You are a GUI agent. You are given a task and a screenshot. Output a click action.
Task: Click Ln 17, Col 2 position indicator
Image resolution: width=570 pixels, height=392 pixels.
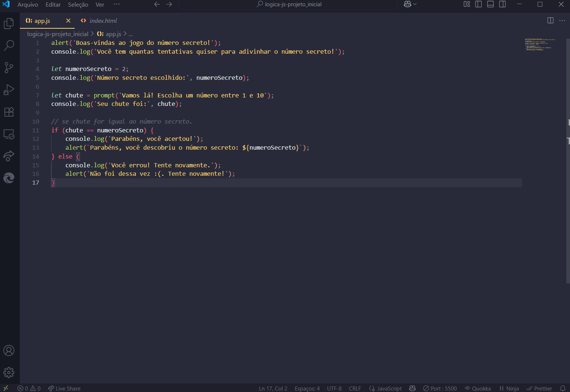pyautogui.click(x=273, y=388)
